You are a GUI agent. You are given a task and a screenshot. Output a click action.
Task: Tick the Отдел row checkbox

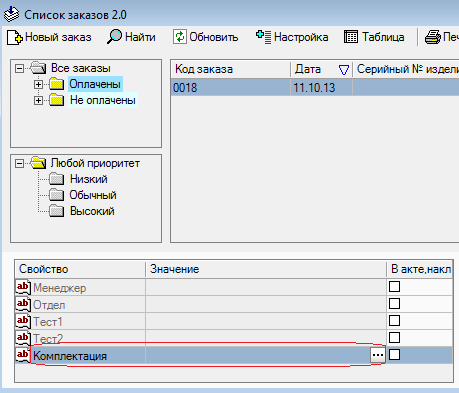[394, 304]
